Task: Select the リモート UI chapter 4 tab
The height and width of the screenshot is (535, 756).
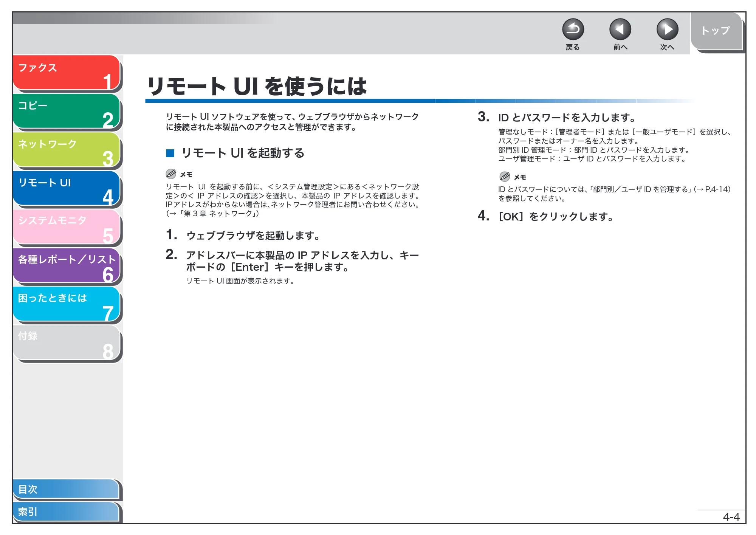Action: tap(67, 188)
